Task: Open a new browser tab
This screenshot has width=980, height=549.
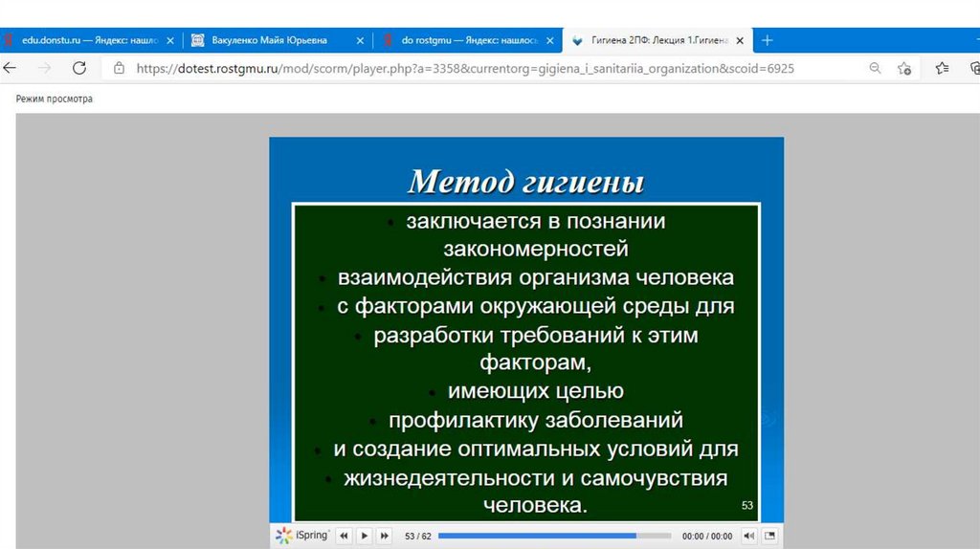Action: [x=767, y=40]
